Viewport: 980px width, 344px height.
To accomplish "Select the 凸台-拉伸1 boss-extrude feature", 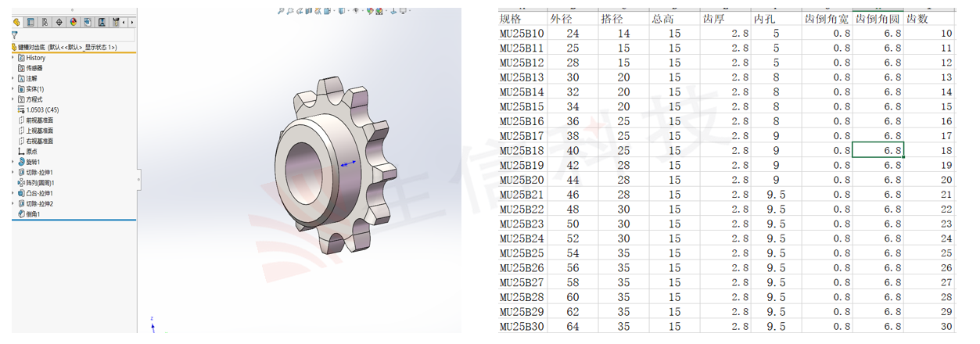I will tap(35, 193).
